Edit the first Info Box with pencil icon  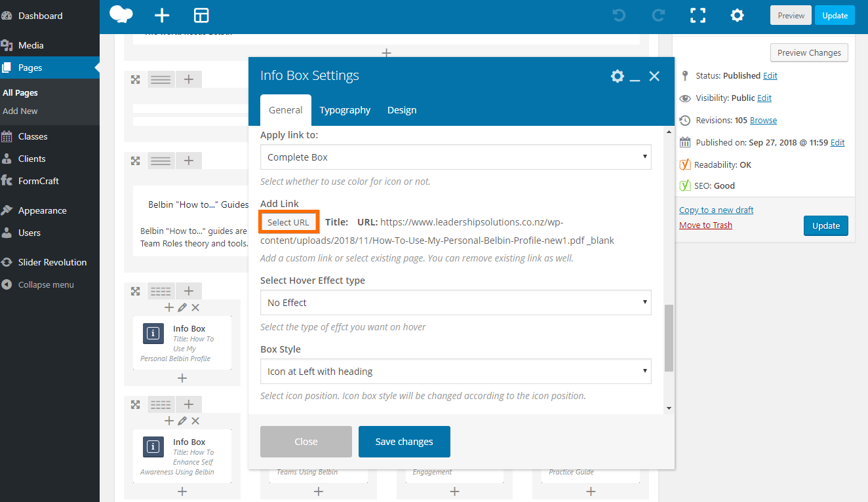click(182, 307)
